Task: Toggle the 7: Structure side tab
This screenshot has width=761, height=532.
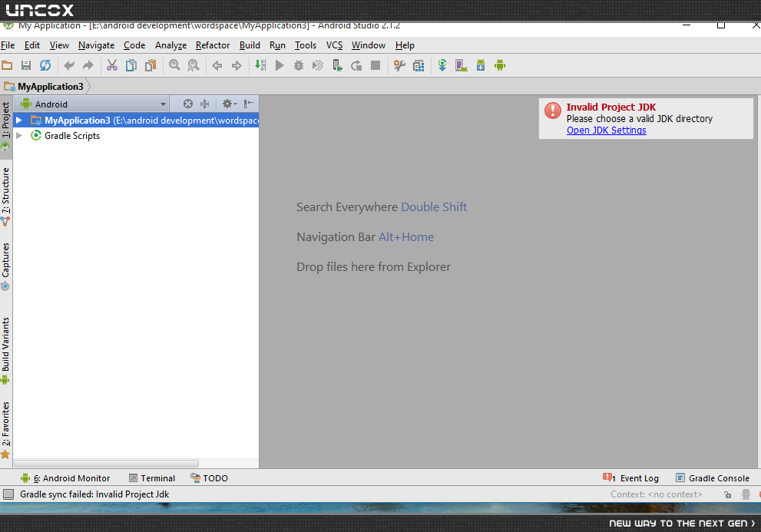Action: [6, 196]
